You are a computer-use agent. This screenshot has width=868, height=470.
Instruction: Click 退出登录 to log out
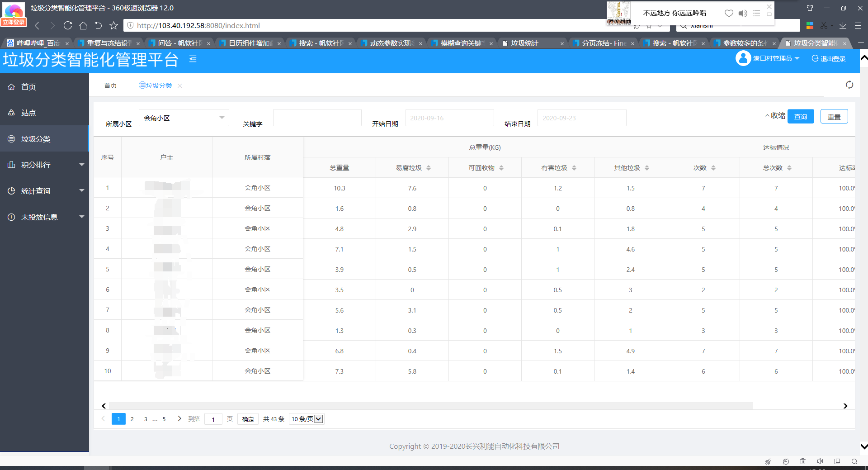click(829, 58)
